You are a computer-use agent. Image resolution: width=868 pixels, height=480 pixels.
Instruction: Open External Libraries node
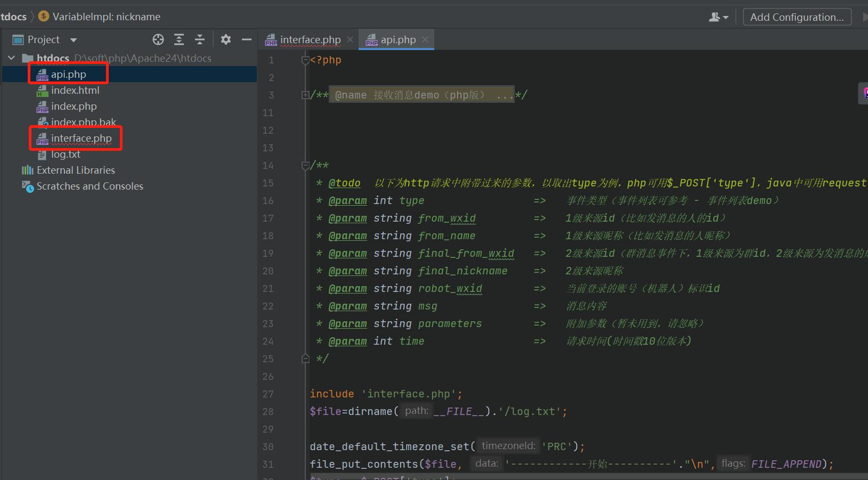pos(76,170)
